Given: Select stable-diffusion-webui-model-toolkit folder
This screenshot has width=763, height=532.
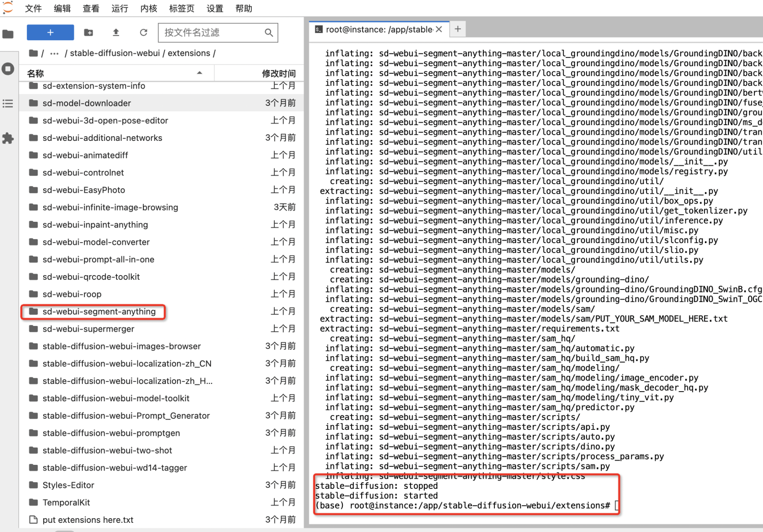Looking at the screenshot, I should (162, 398).
